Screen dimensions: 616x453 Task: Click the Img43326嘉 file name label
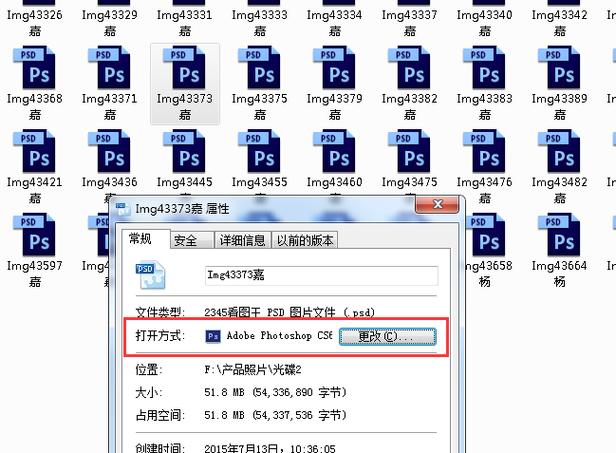35,22
